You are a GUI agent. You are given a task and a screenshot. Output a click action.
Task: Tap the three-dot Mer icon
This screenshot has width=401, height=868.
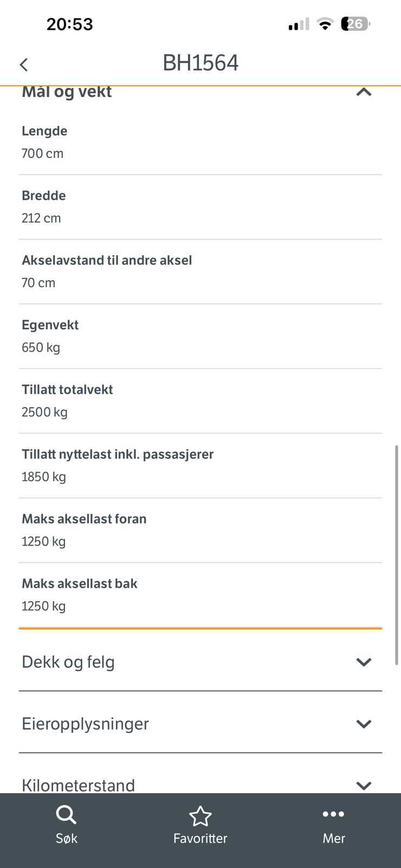point(333,814)
